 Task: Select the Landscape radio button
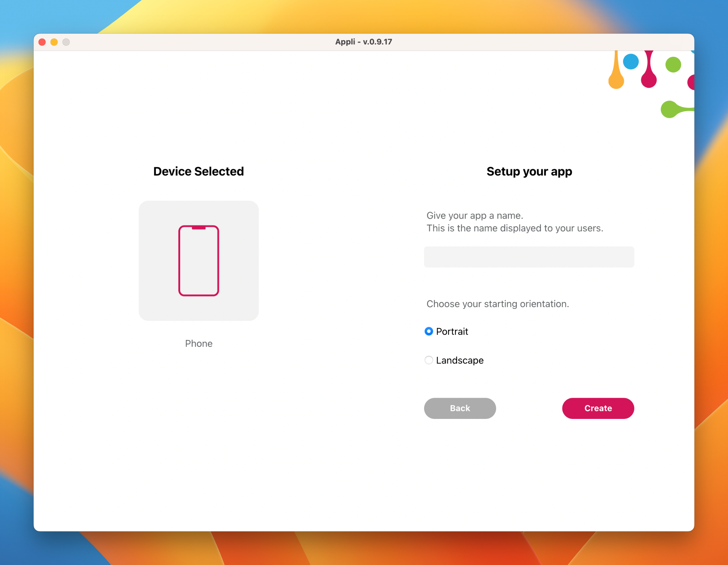428,360
